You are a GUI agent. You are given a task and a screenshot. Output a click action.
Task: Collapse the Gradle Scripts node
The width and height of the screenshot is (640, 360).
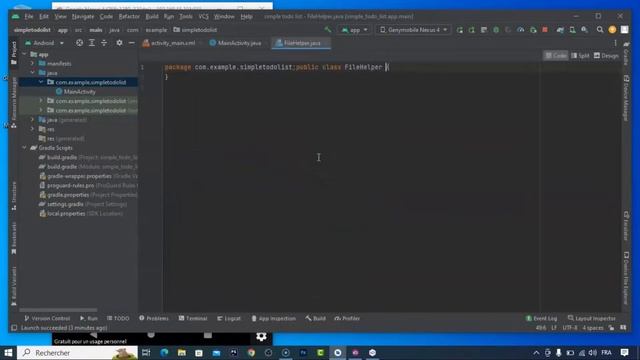[x=24, y=148]
